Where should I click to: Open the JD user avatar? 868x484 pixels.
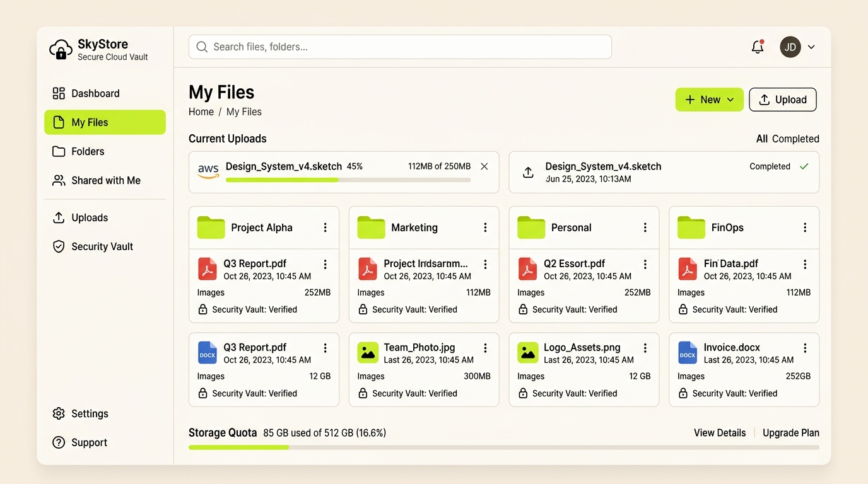pyautogui.click(x=790, y=47)
